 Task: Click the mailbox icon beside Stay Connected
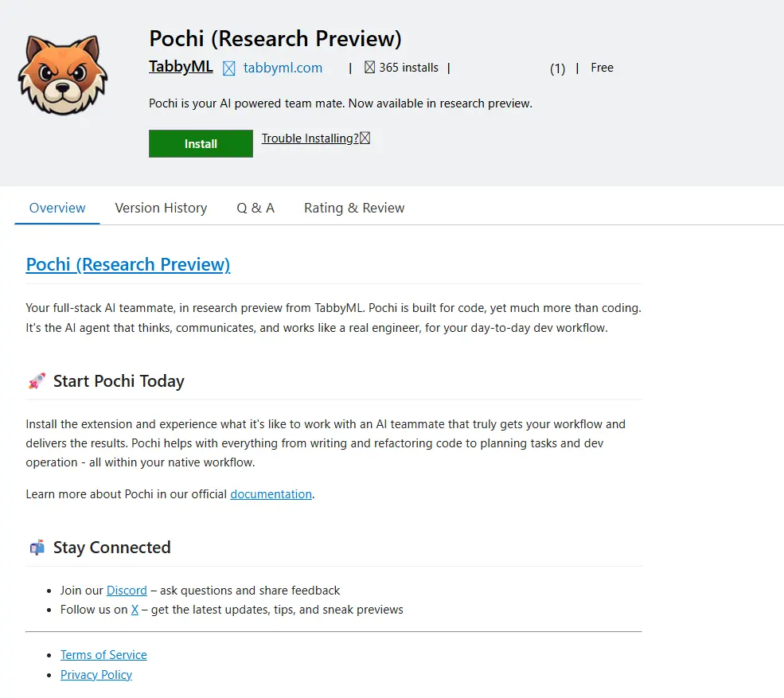click(37, 548)
